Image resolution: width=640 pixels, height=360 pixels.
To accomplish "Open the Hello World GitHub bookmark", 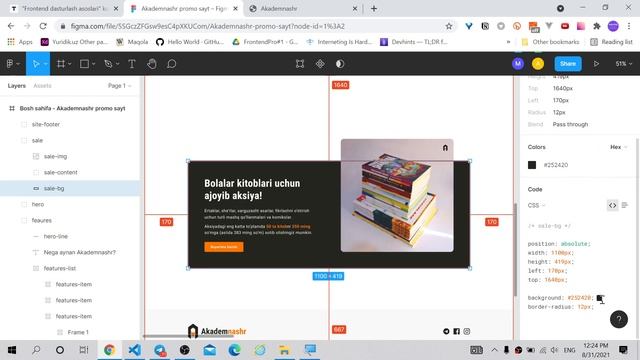I will (190, 42).
